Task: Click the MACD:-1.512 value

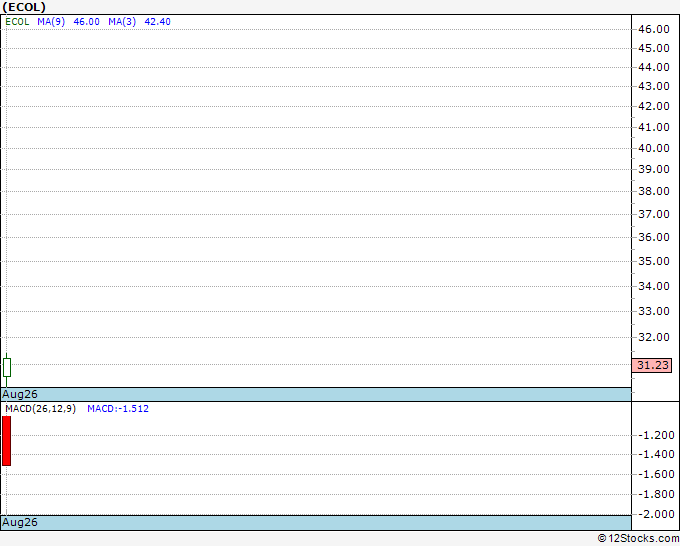Action: click(x=118, y=409)
